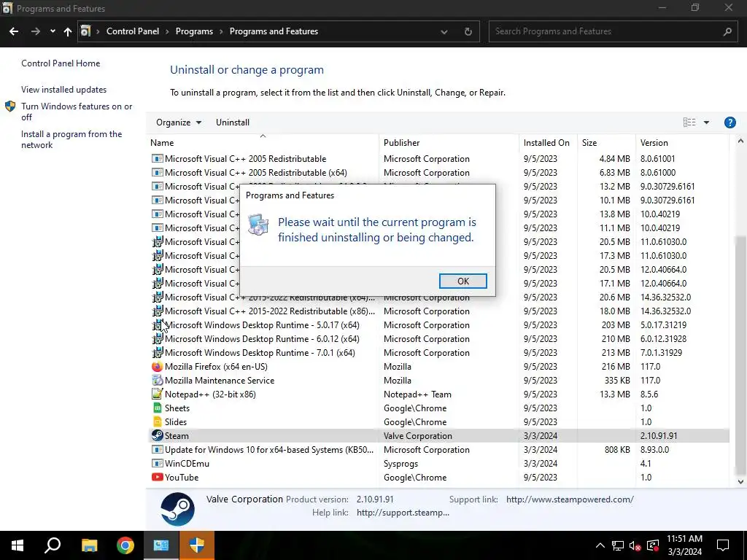747x560 pixels.
Task: Click the Uninstall toolbar button
Action: click(x=233, y=122)
